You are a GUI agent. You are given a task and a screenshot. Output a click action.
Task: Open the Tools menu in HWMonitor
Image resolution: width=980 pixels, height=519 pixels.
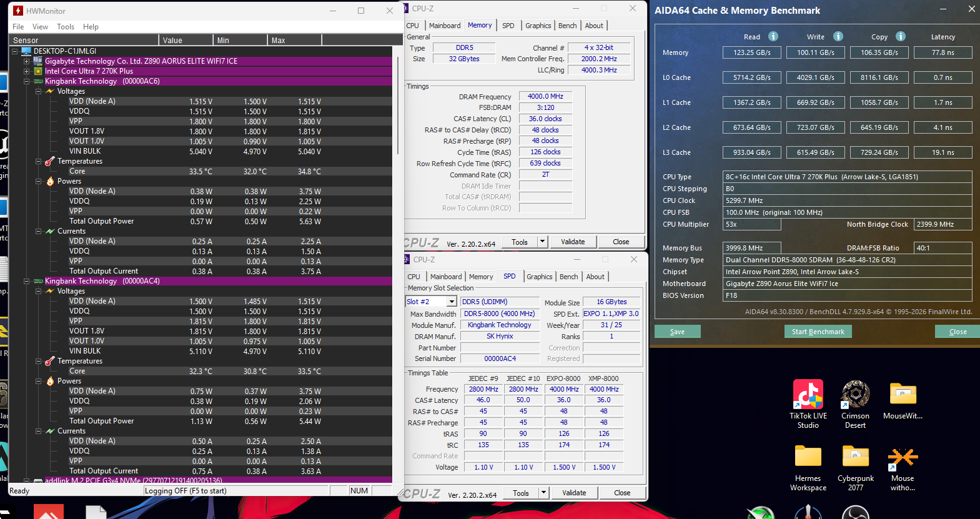(66, 27)
